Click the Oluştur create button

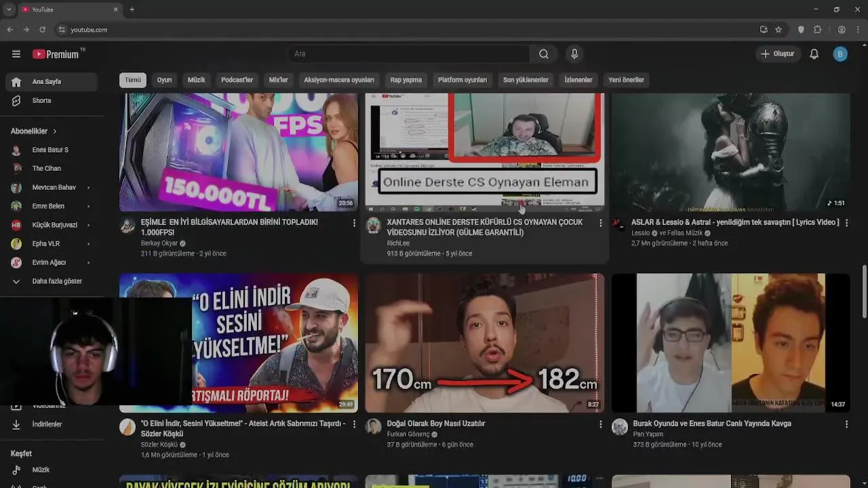coord(778,54)
